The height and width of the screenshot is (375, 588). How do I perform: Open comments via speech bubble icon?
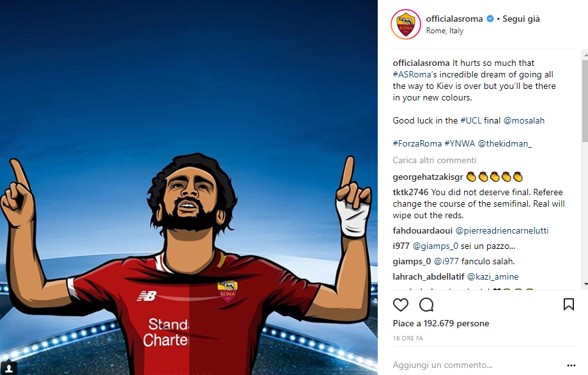pyautogui.click(x=426, y=305)
